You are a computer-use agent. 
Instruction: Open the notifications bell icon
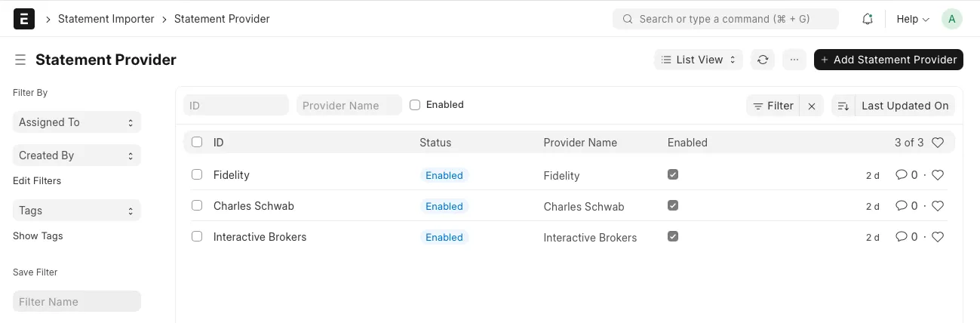(868, 19)
